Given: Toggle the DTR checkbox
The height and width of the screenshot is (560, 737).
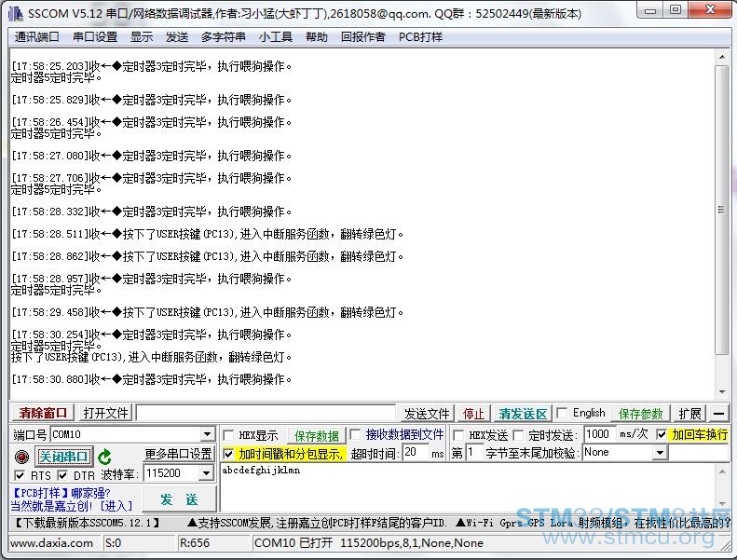Looking at the screenshot, I should click(x=62, y=475).
